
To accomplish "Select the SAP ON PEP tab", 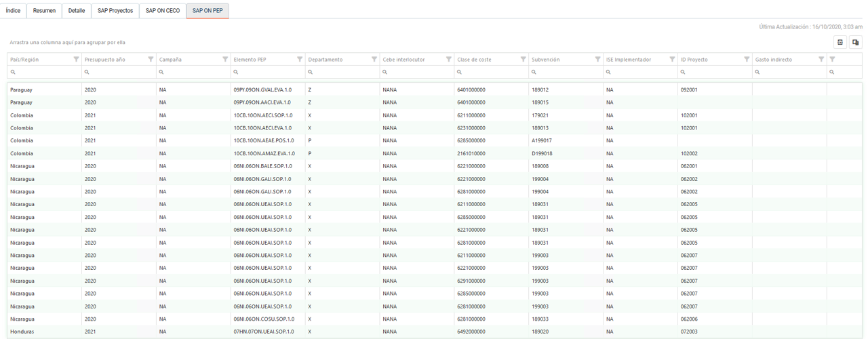I will [x=208, y=11].
